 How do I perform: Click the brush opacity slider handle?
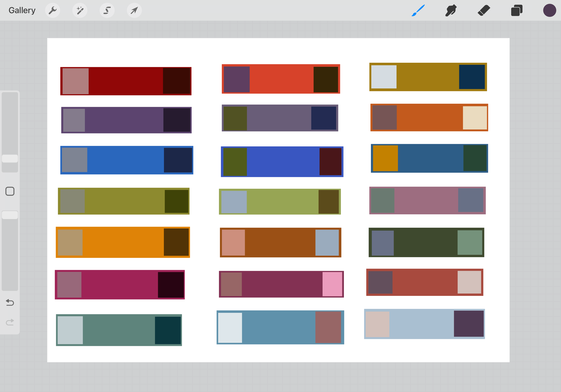point(10,215)
